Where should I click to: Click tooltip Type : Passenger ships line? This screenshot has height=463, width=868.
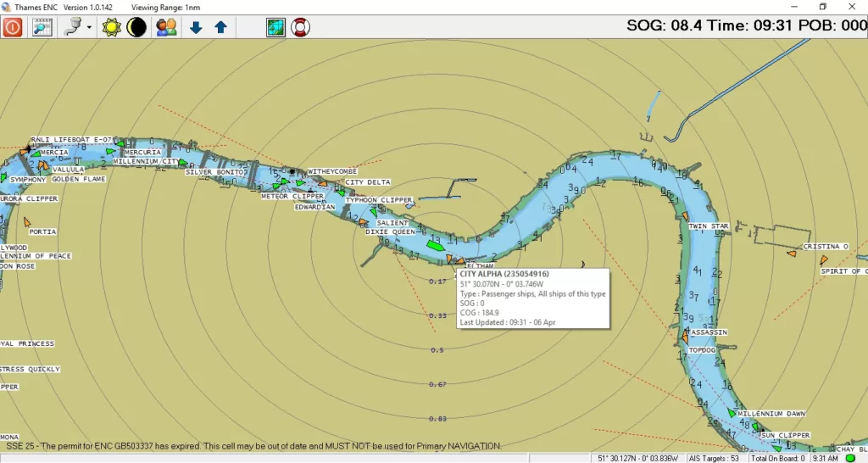(x=532, y=294)
